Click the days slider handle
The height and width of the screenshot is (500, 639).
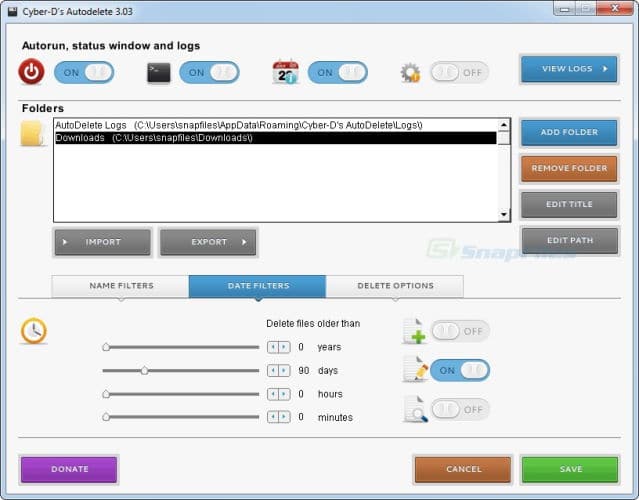[144, 371]
